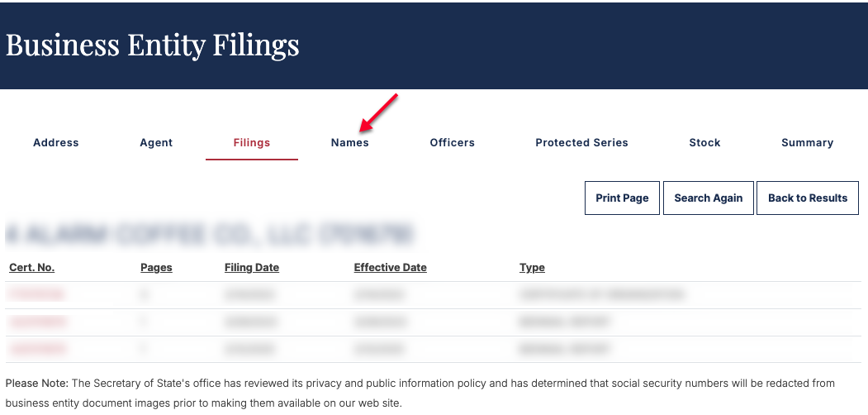
Task: Return using Back to Results button
Action: click(808, 198)
